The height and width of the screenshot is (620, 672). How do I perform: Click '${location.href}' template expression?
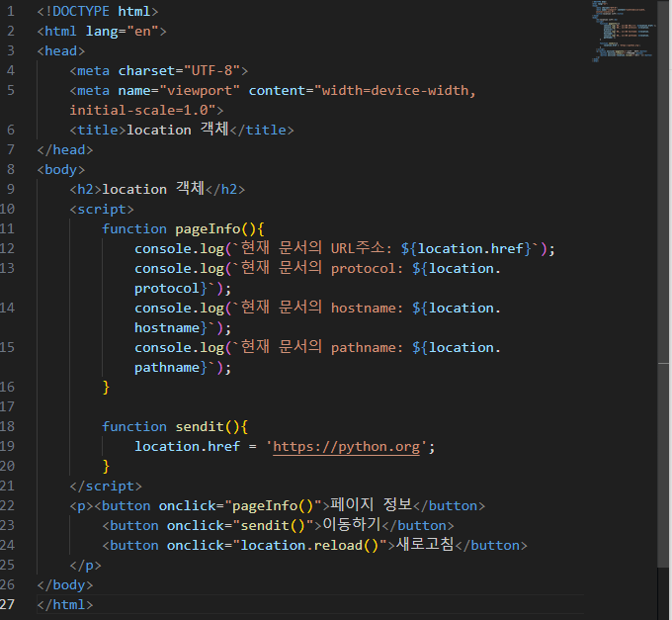click(x=466, y=248)
